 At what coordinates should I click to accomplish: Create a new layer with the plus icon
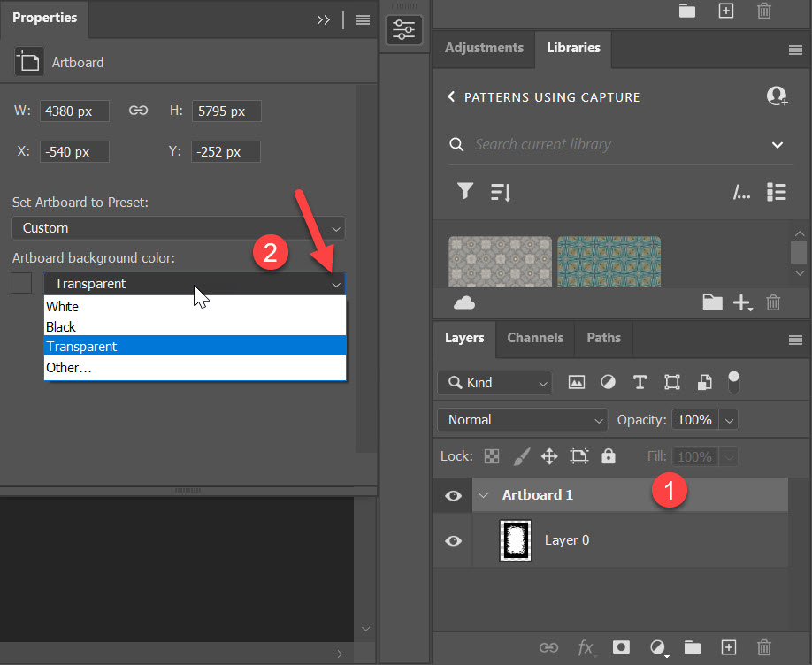click(x=727, y=648)
